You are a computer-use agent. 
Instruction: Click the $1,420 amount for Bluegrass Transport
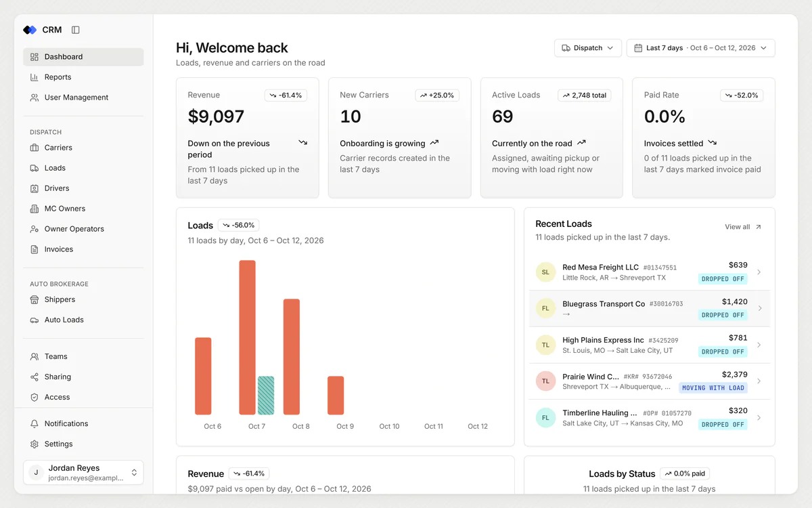[735, 301]
